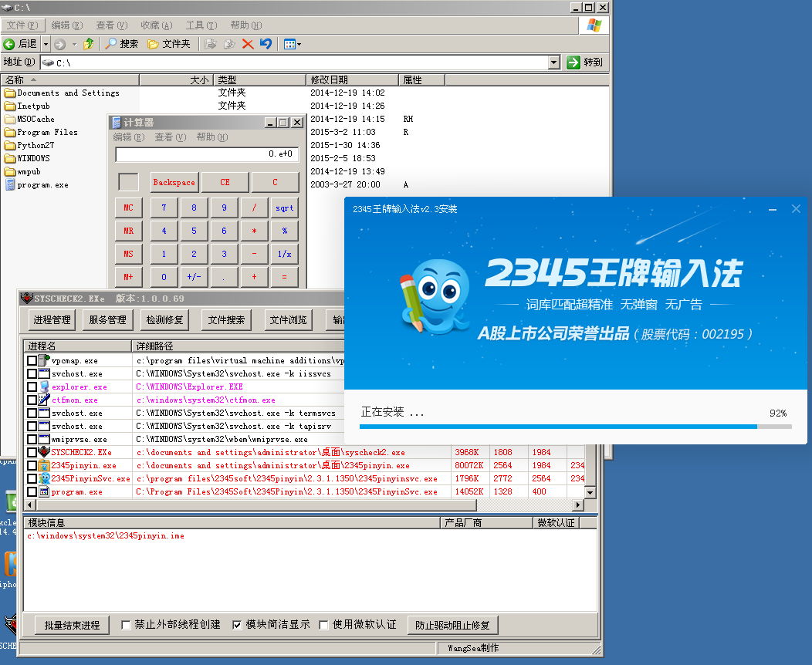Open the Views dropdown arrow in Explorer toolbar
Screen dimensions: 812x665
[299, 45]
